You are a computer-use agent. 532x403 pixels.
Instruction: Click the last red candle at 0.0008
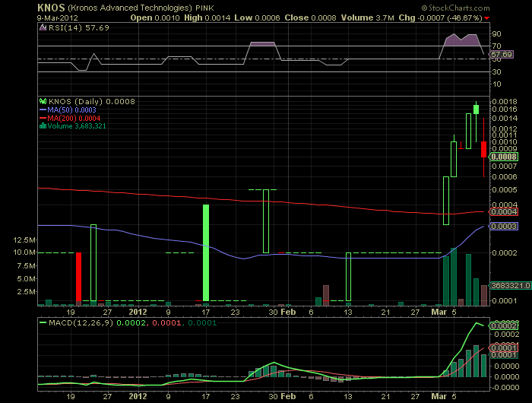point(483,149)
